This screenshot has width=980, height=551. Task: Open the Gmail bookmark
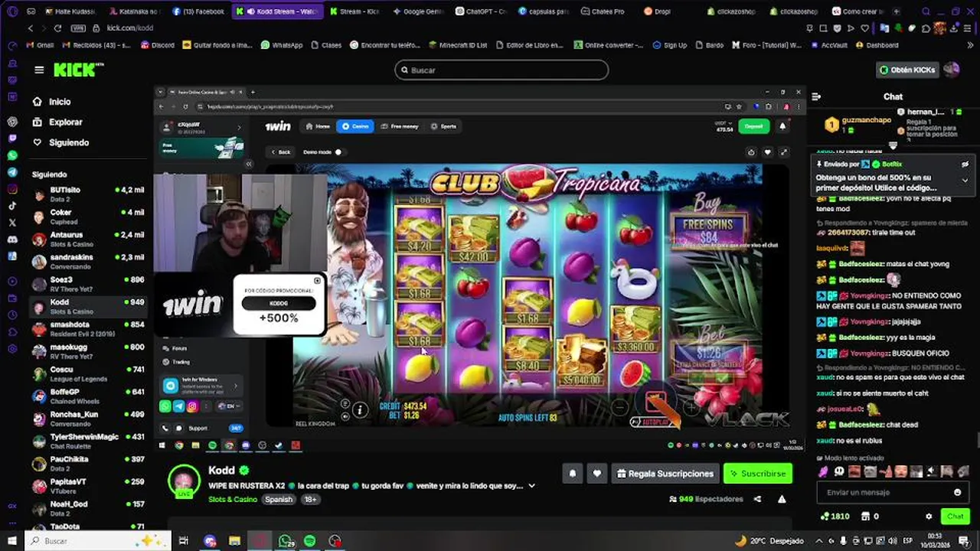pyautogui.click(x=40, y=45)
